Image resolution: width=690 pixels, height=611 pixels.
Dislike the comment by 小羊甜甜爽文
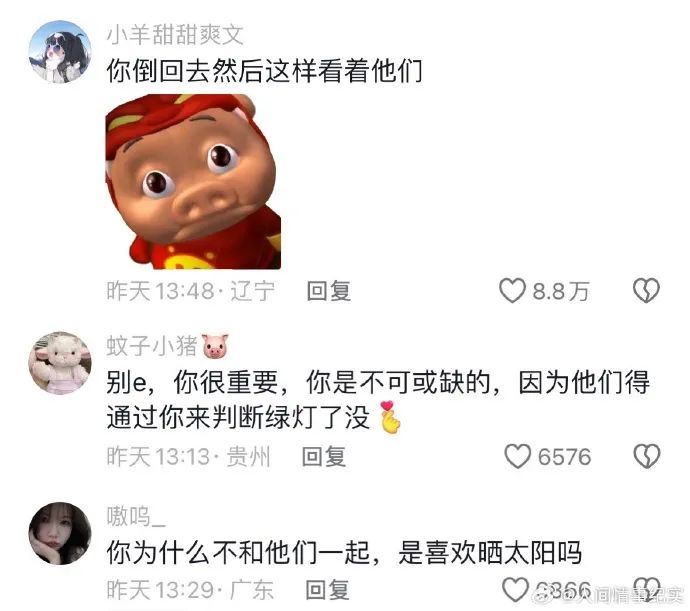click(x=646, y=291)
